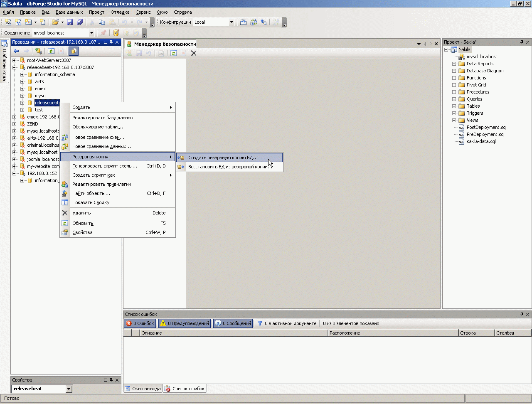This screenshot has height=404, width=532.
Task: Click the Строка column header
Action: (477, 333)
